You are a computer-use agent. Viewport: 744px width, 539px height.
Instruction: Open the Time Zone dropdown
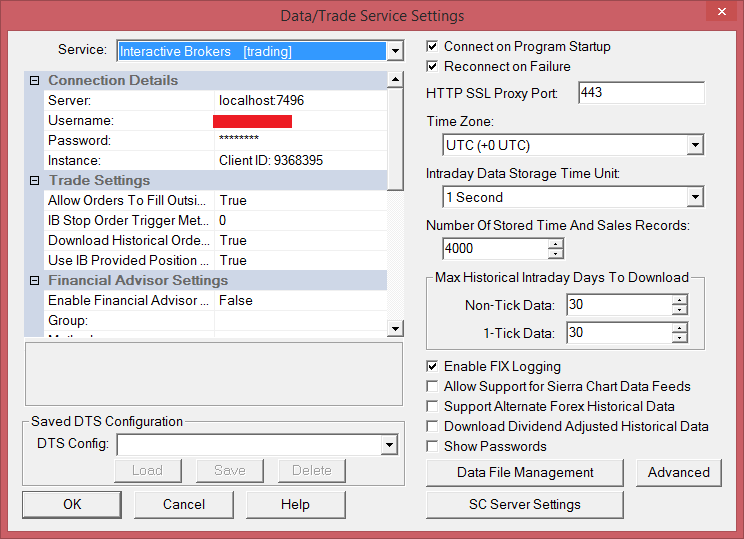click(x=695, y=146)
